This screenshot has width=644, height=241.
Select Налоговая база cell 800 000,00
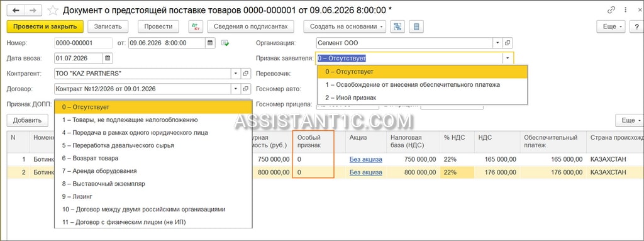pyautogui.click(x=413, y=172)
